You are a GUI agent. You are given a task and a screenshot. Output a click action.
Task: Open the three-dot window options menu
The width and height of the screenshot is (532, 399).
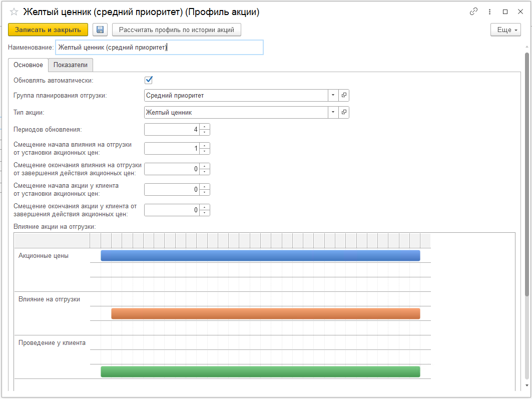click(x=489, y=12)
